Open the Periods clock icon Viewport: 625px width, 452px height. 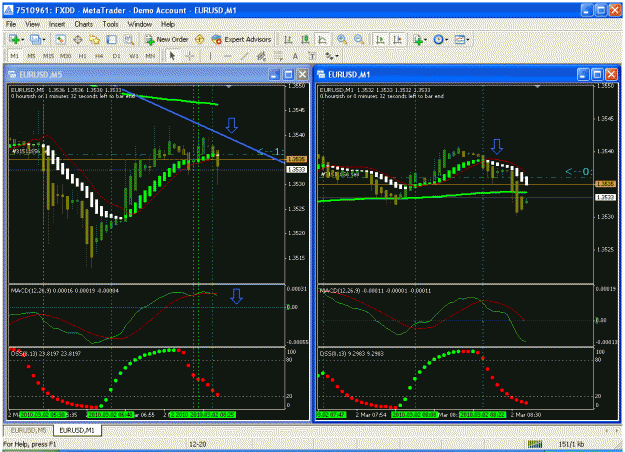coord(438,39)
